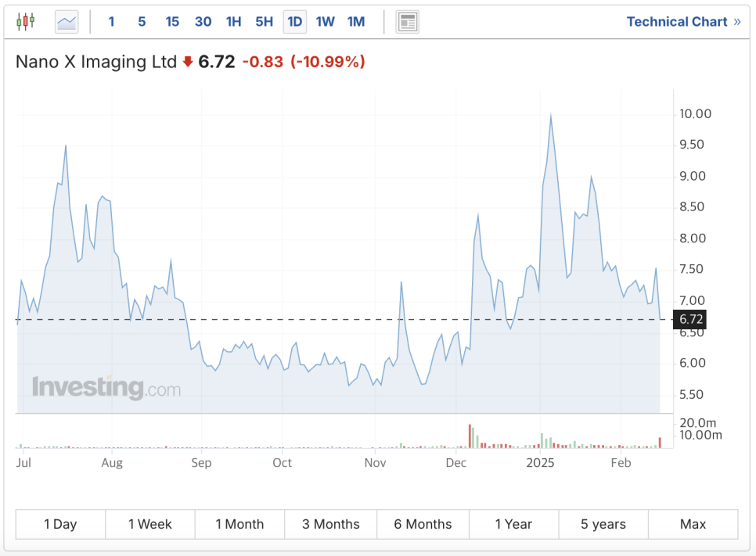Show the 5 years range
The width and height of the screenshot is (756, 556).
(603, 524)
